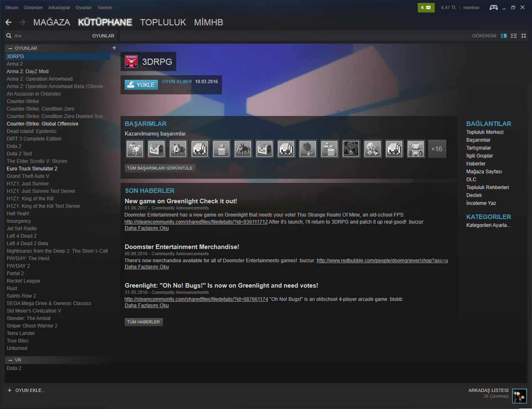Open last achievement icon before +16
Viewport: 532px width, 409px height.
pyautogui.click(x=416, y=149)
